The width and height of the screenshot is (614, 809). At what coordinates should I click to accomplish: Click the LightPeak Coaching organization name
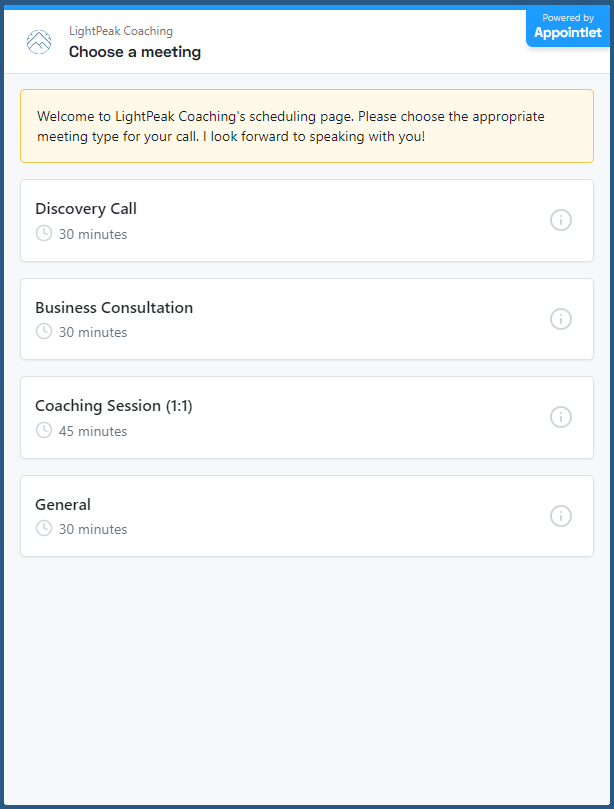[x=121, y=31]
